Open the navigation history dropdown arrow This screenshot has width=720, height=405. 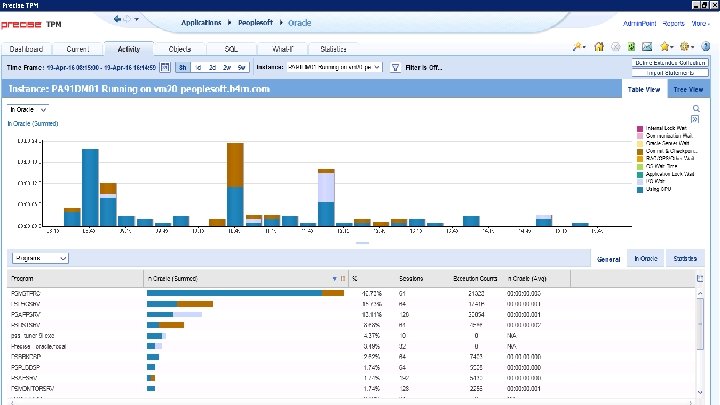(136, 19)
